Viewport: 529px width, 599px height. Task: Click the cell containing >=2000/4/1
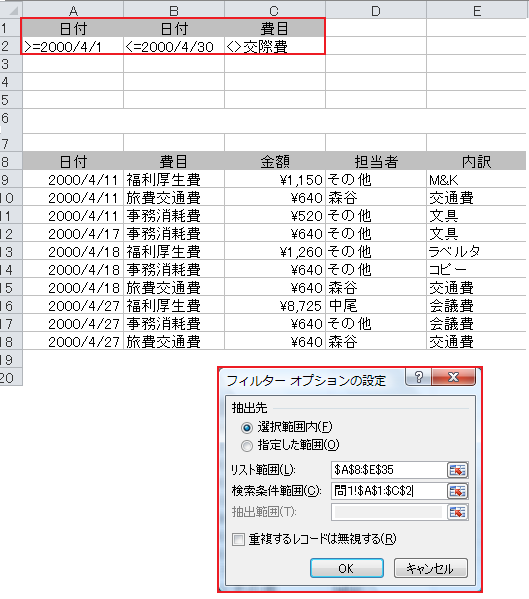[73, 46]
